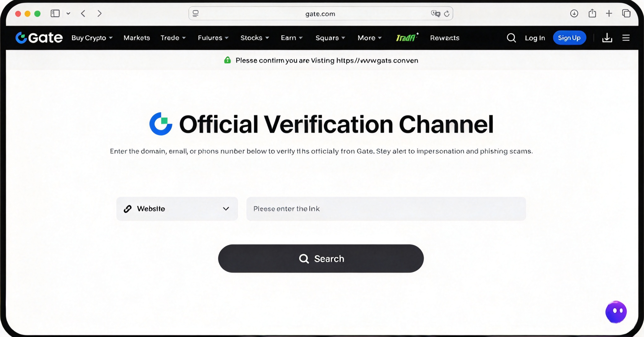Click the blue Sign Up button
644x337 pixels.
(x=569, y=38)
